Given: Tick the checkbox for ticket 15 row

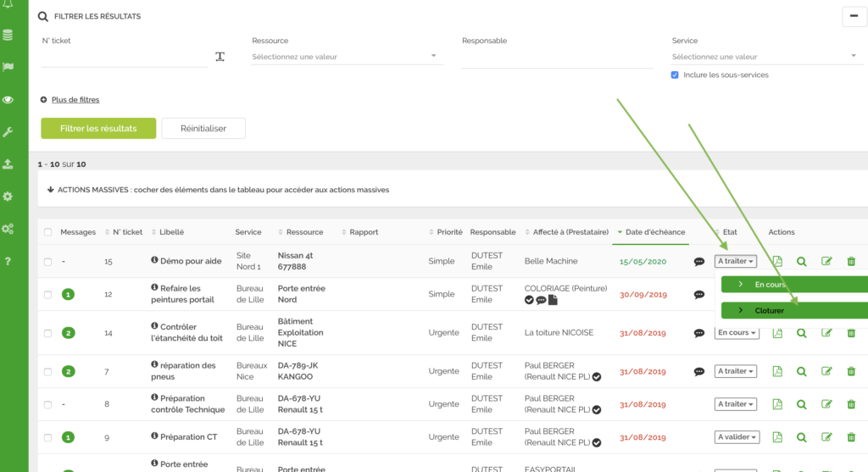Looking at the screenshot, I should pos(47,262).
